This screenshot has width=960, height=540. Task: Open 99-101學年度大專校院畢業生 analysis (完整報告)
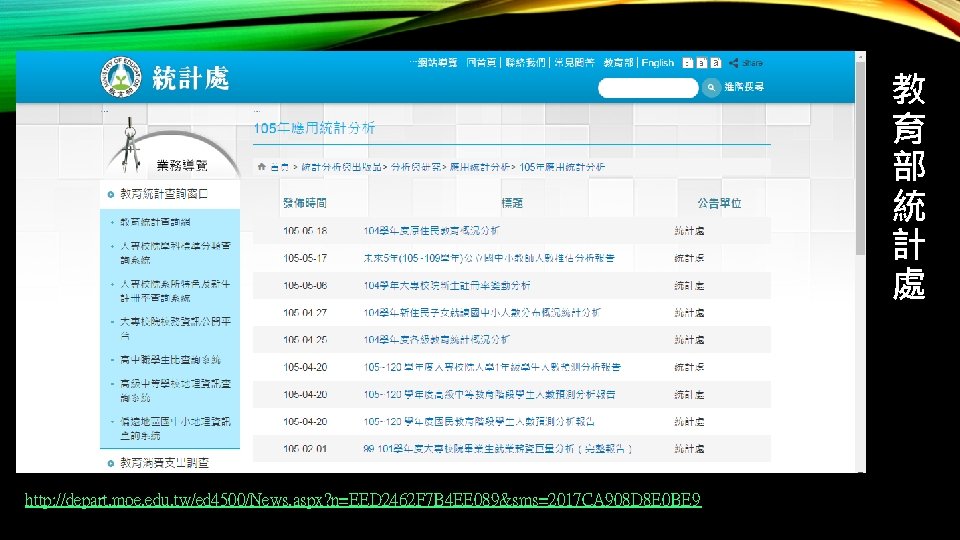click(x=497, y=448)
